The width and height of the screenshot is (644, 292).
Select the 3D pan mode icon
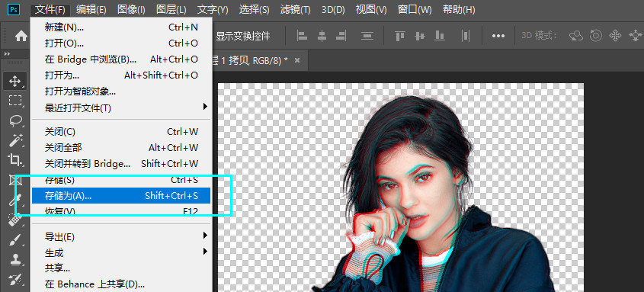pos(615,36)
